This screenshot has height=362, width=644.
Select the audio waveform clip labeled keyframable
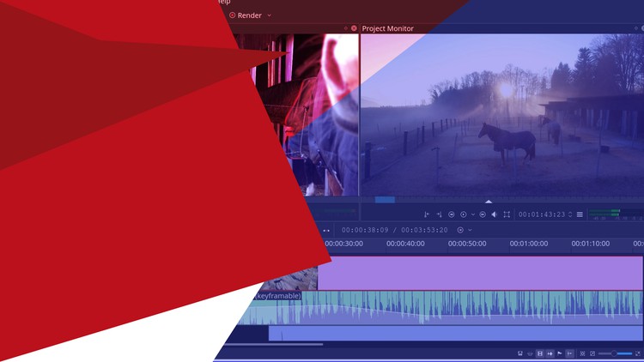coord(440,307)
